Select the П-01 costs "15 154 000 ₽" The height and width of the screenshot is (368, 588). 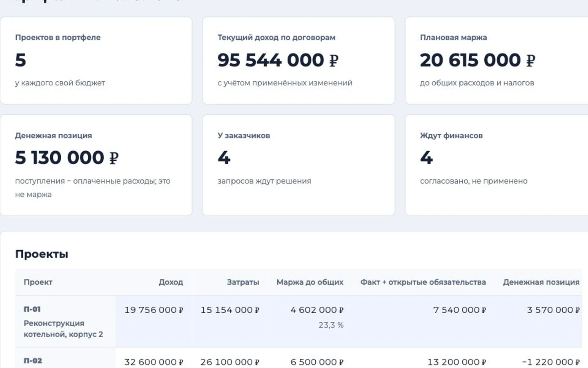[x=230, y=310]
